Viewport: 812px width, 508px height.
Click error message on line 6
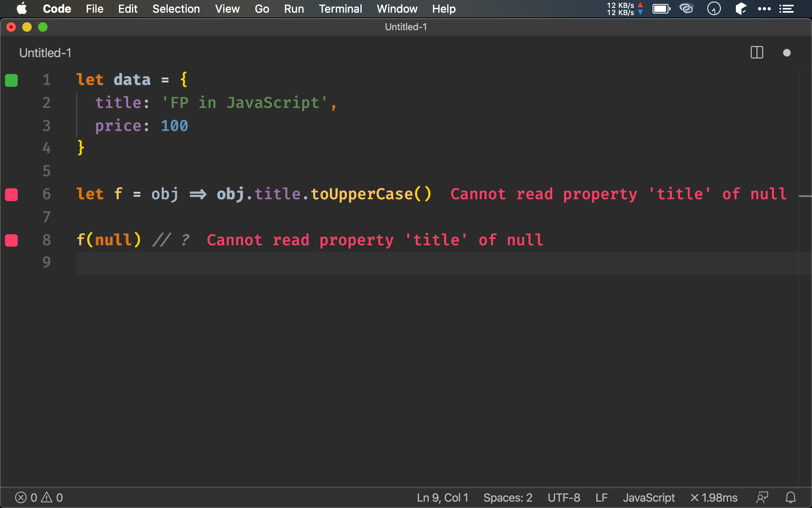point(619,194)
